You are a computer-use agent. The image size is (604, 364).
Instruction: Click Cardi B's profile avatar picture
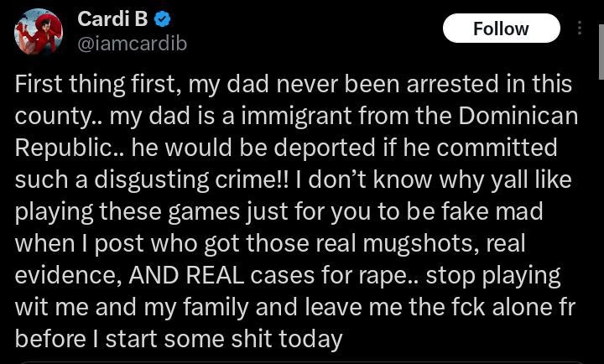(x=39, y=31)
